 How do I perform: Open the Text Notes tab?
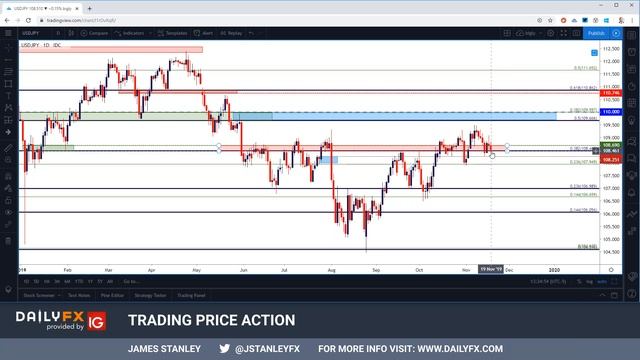79,295
